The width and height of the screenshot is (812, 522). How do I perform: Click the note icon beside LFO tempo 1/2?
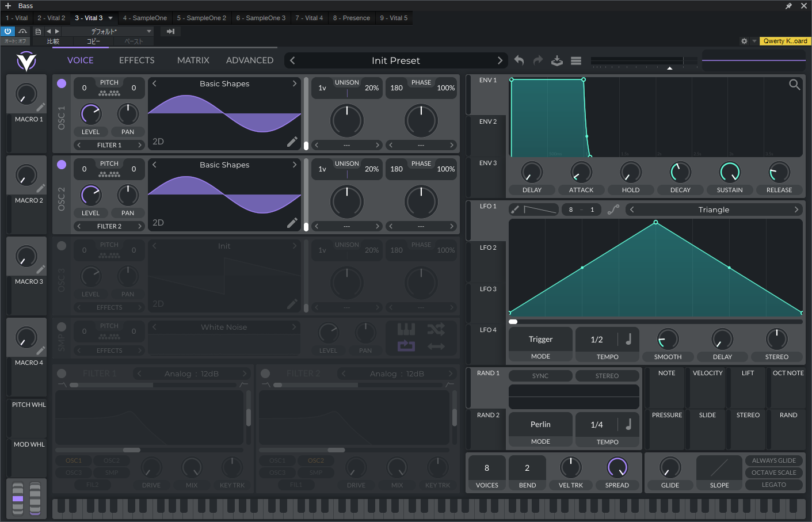(x=629, y=339)
